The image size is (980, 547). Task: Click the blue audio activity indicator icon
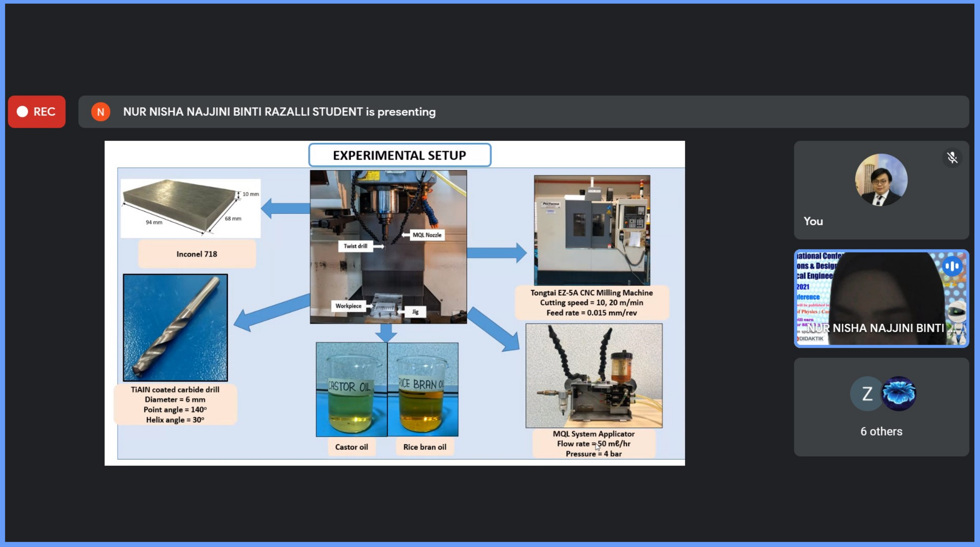952,266
